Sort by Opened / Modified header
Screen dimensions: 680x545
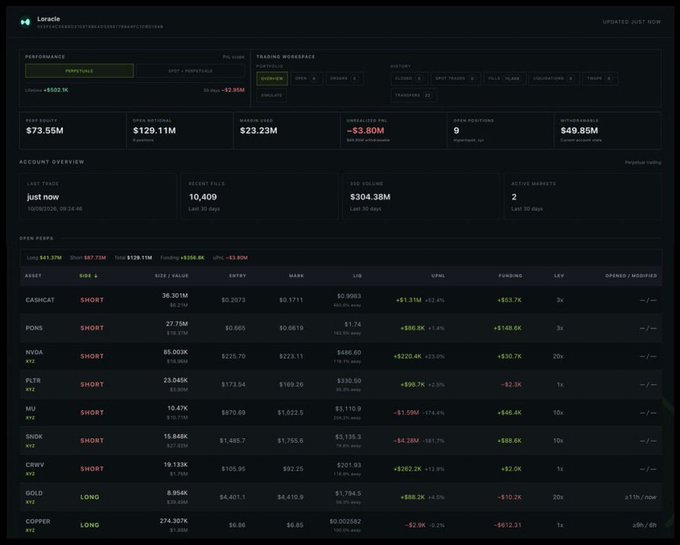pos(631,276)
